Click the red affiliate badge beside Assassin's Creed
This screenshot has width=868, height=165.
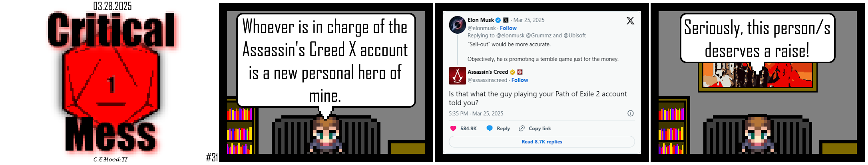pos(520,72)
